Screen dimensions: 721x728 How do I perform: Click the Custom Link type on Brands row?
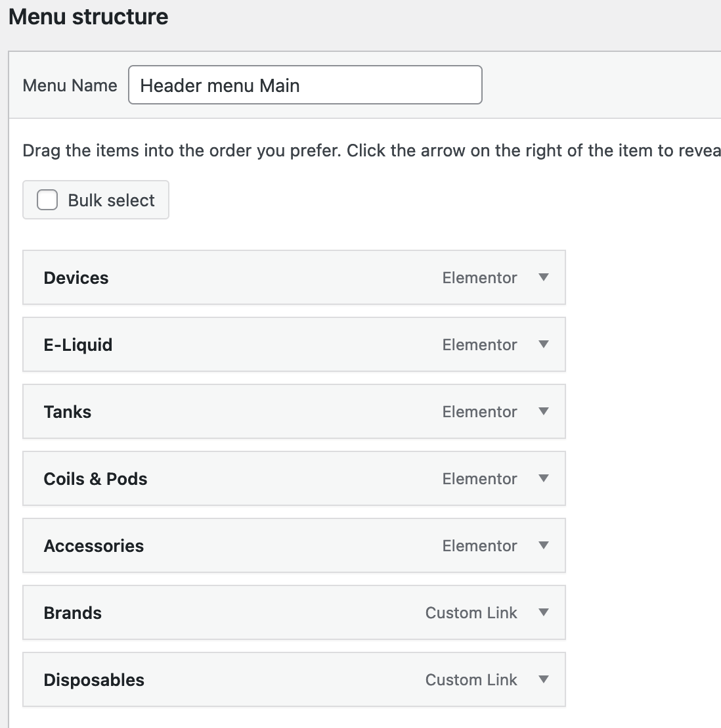pyautogui.click(x=471, y=613)
